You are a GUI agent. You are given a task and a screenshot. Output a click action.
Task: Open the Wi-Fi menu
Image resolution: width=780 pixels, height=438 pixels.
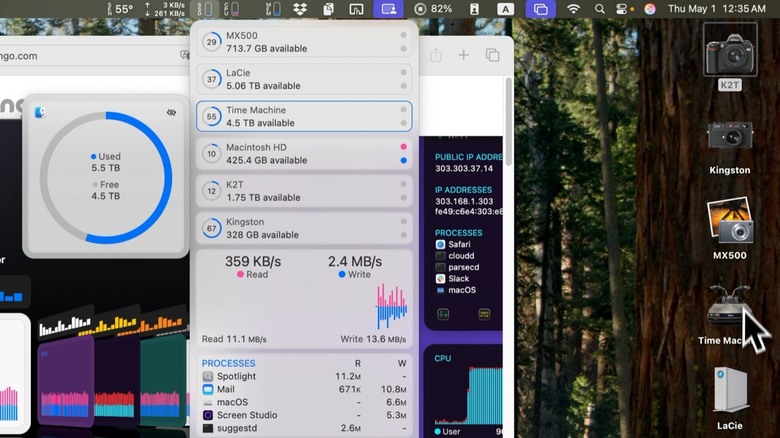tap(574, 9)
